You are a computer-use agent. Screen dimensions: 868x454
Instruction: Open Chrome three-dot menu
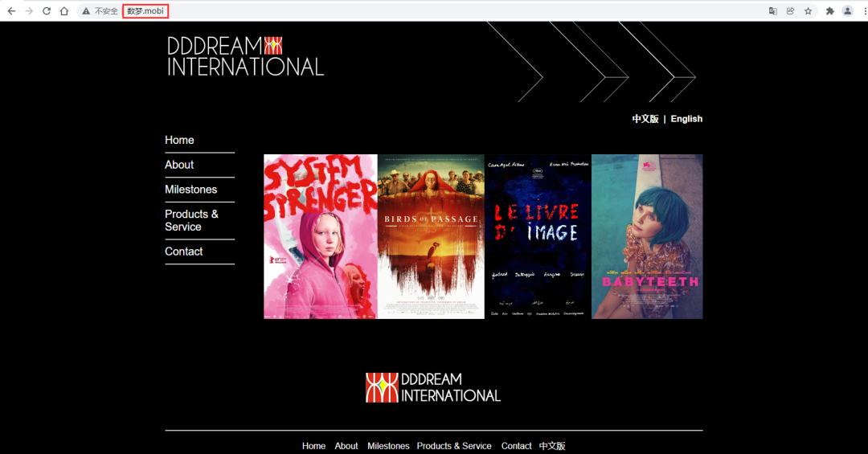pos(865,11)
